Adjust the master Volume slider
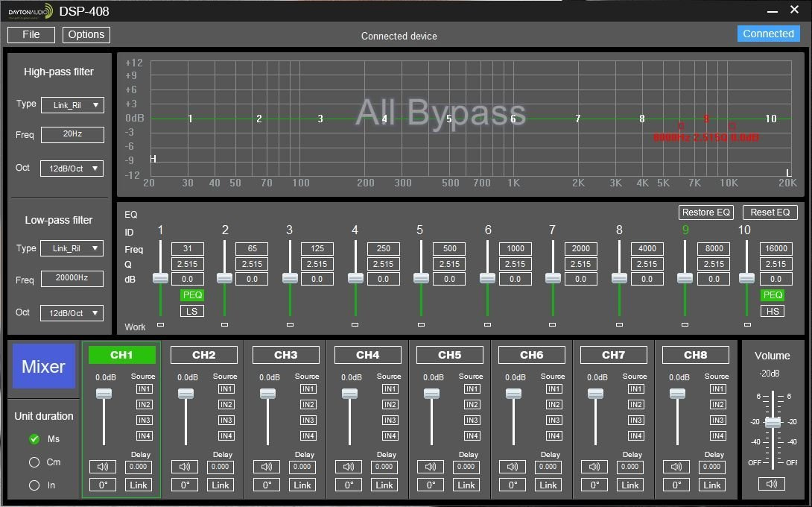Screen dimensions: 812x507 click(x=773, y=421)
